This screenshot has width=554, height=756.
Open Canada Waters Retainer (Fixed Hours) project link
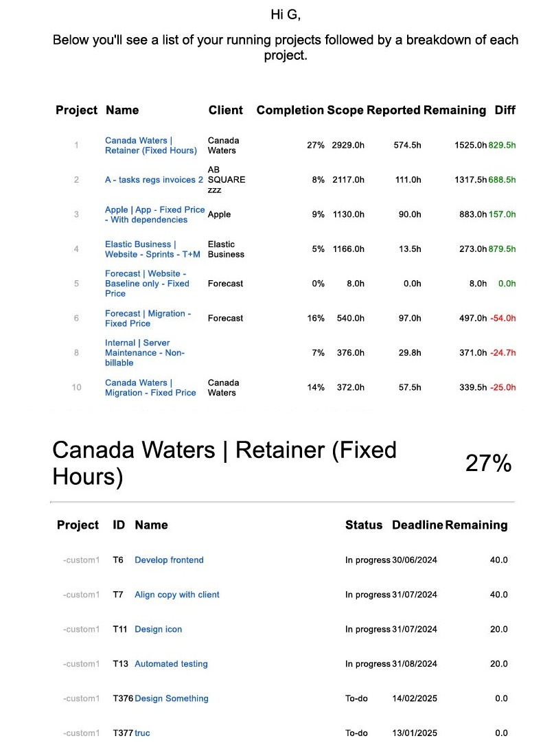coord(151,145)
